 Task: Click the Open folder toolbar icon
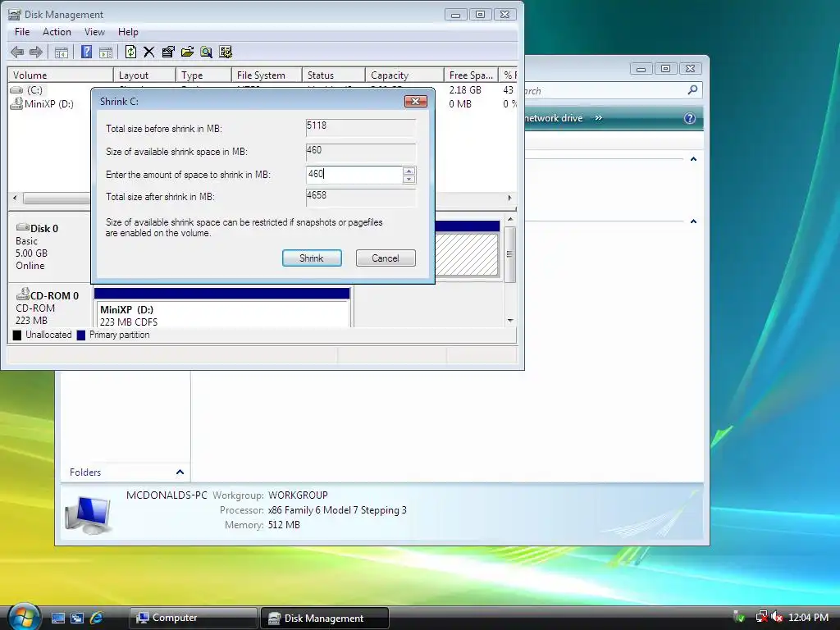[x=187, y=52]
